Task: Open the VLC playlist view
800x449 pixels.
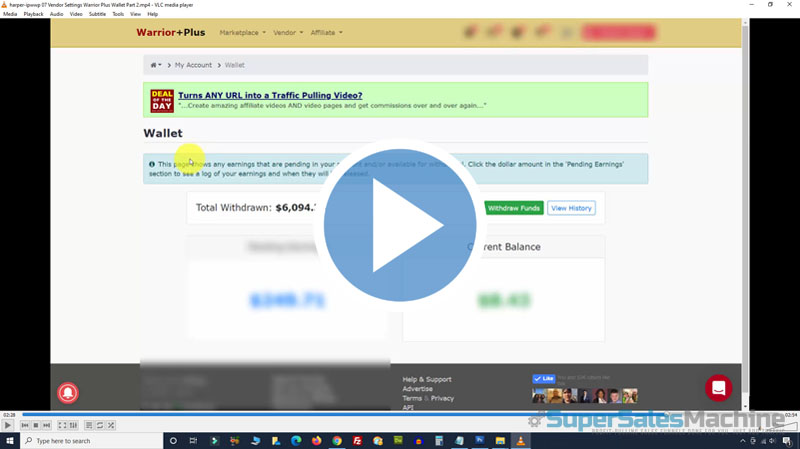Action: click(x=89, y=425)
